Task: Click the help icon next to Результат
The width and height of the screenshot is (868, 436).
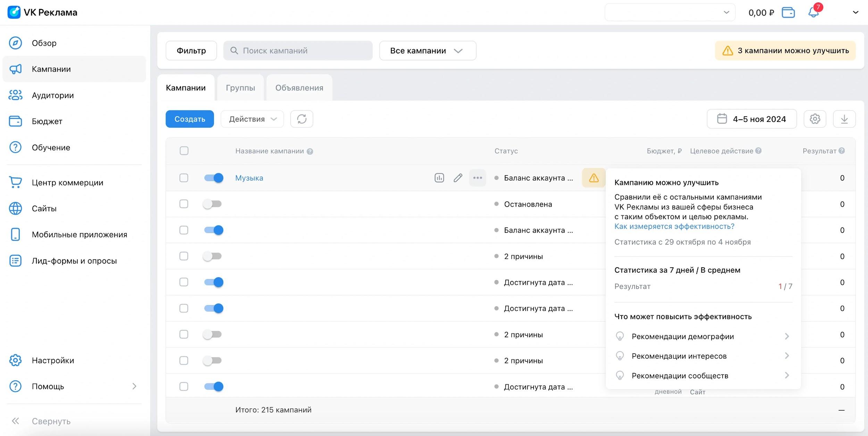Action: pyautogui.click(x=842, y=151)
